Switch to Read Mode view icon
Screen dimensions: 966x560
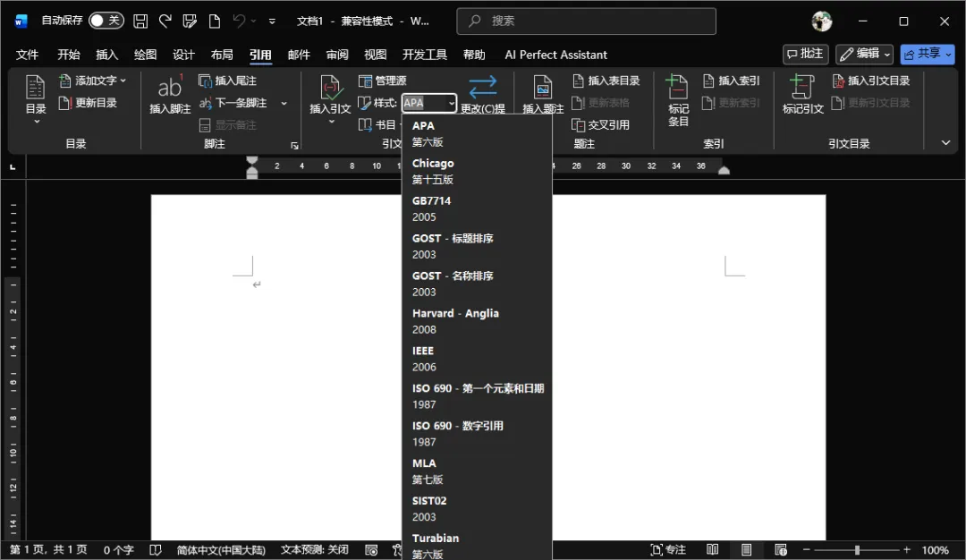(x=712, y=549)
